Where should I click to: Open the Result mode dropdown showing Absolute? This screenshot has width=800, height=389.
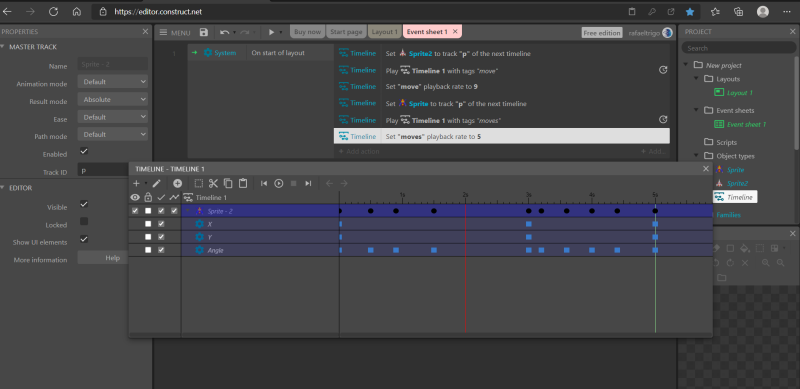113,100
